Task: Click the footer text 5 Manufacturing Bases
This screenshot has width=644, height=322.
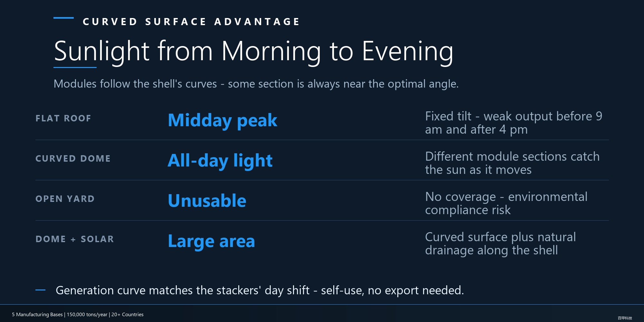Action: 78,315
